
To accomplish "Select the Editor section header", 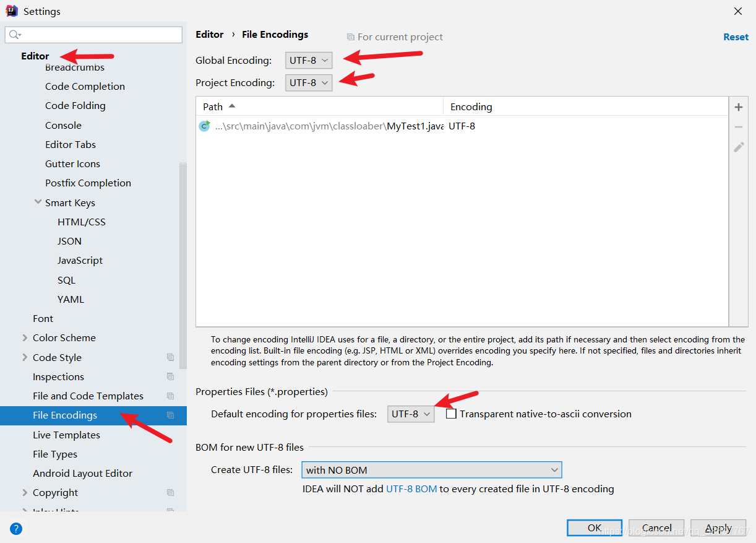I will (35, 56).
